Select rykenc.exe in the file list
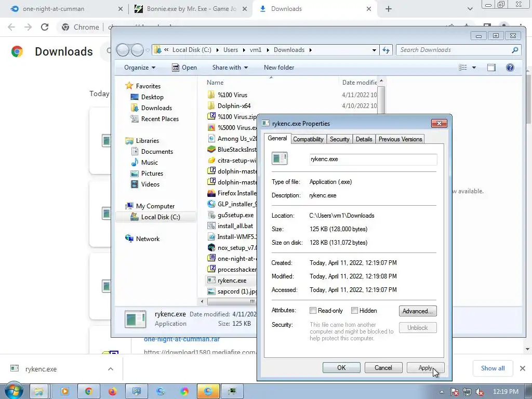This screenshot has width=532, height=399. (x=232, y=281)
